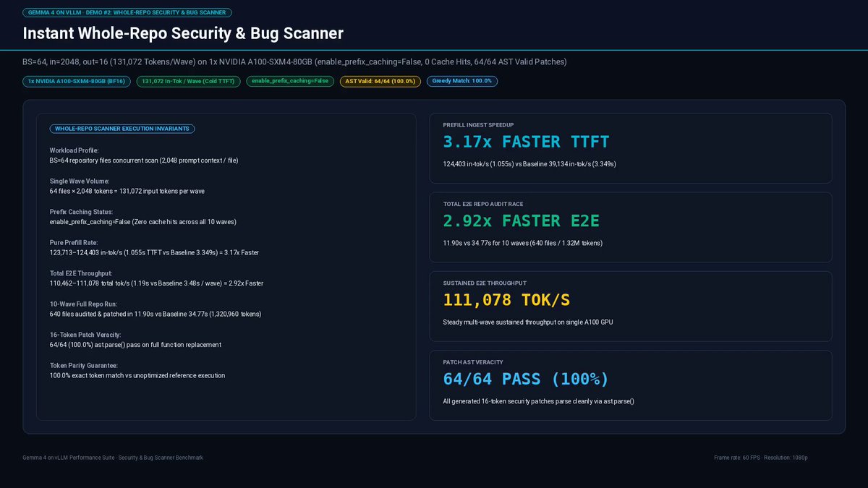Click the 'Instant Whole-Repo Security & Bug Scanner' title
Image resolution: width=868 pixels, height=488 pixels.
pyautogui.click(x=183, y=33)
